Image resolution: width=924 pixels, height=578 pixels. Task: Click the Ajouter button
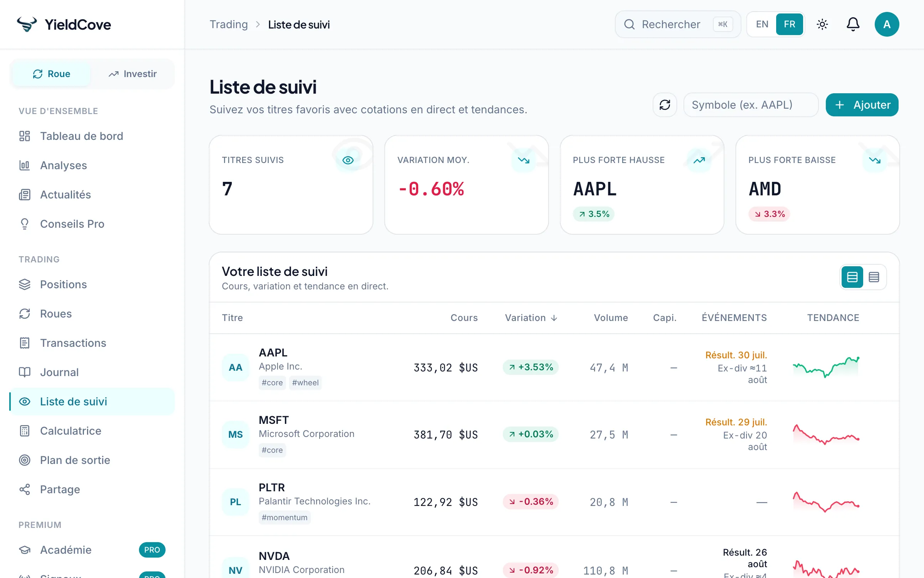(862, 105)
